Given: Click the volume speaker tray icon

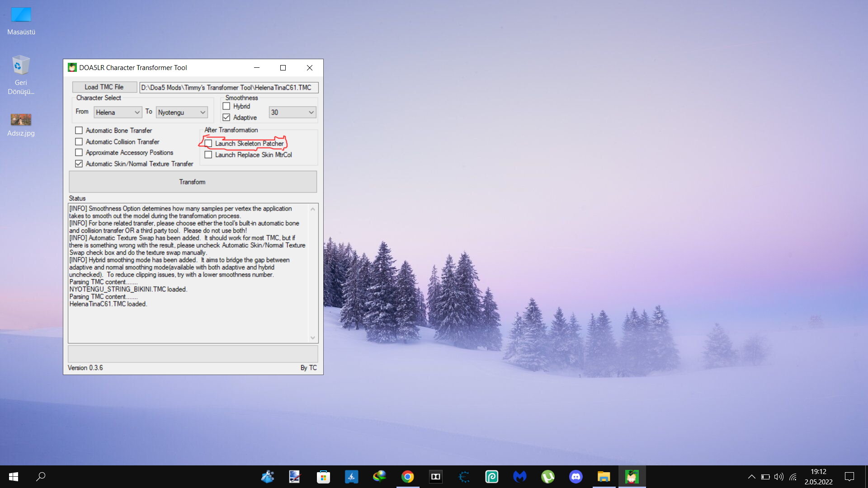Looking at the screenshot, I should tap(779, 477).
